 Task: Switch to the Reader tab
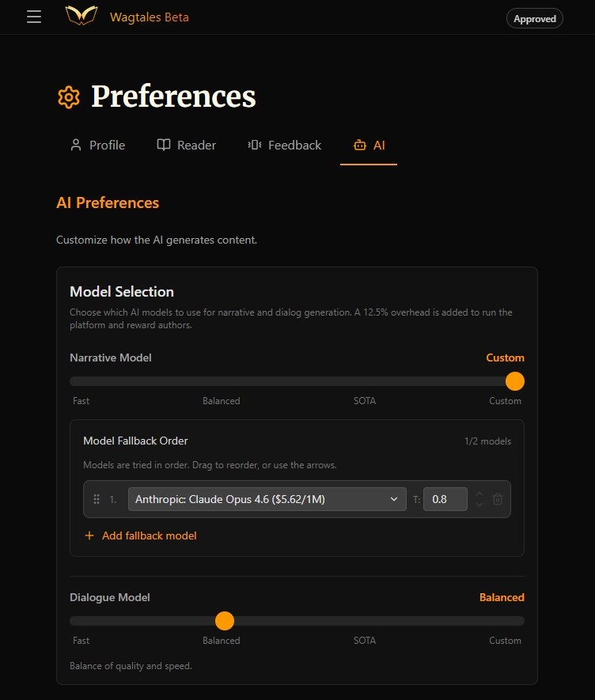(x=186, y=145)
